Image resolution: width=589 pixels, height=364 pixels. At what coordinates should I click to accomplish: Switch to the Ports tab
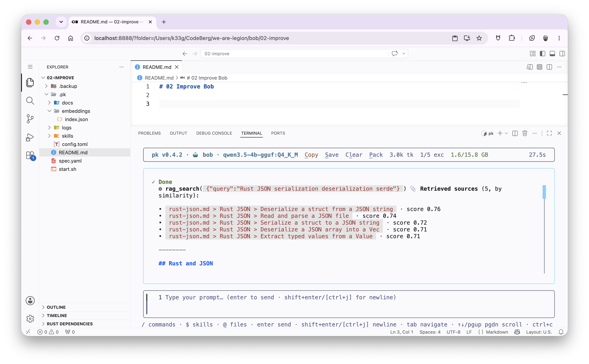(278, 133)
